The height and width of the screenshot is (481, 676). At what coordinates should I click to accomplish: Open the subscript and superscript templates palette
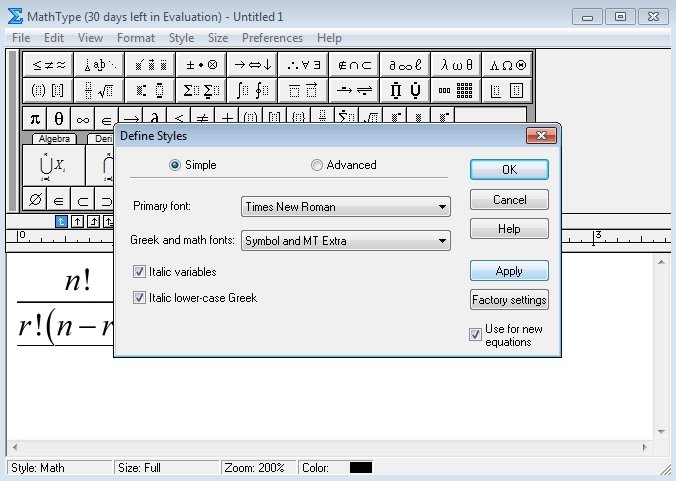coord(150,90)
